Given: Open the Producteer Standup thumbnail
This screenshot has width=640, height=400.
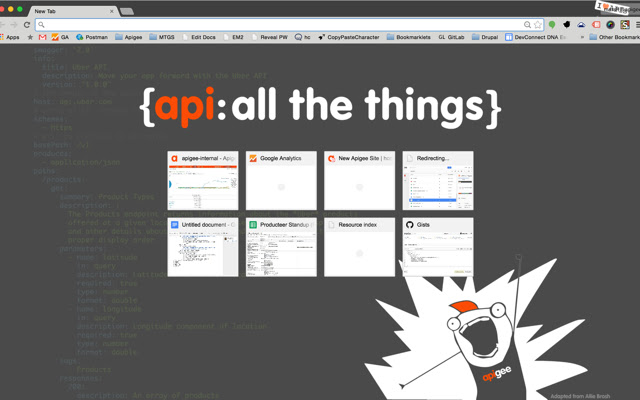Looking at the screenshot, I should point(281,247).
